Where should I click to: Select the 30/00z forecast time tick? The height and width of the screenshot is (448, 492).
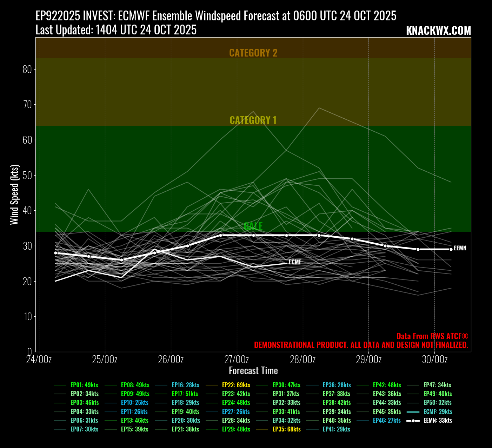434,360
